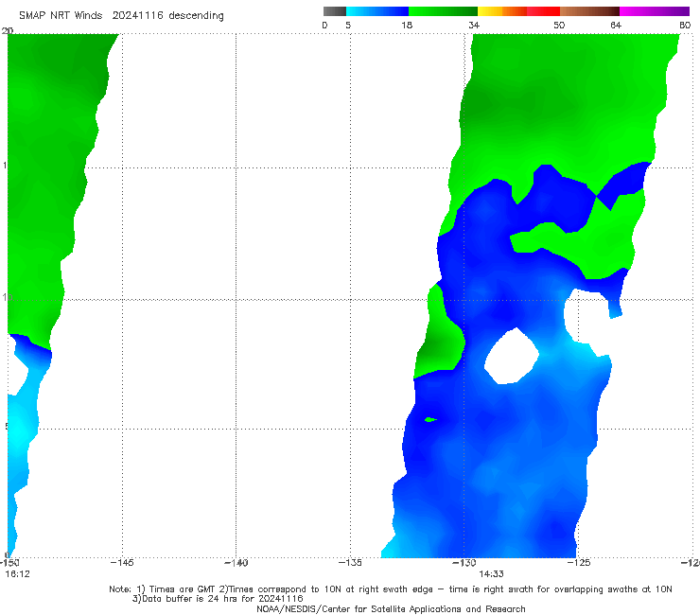Viewport: 700px width, 615px height.
Task: Select the green 18-34 color bar segment
Action: 444,11
